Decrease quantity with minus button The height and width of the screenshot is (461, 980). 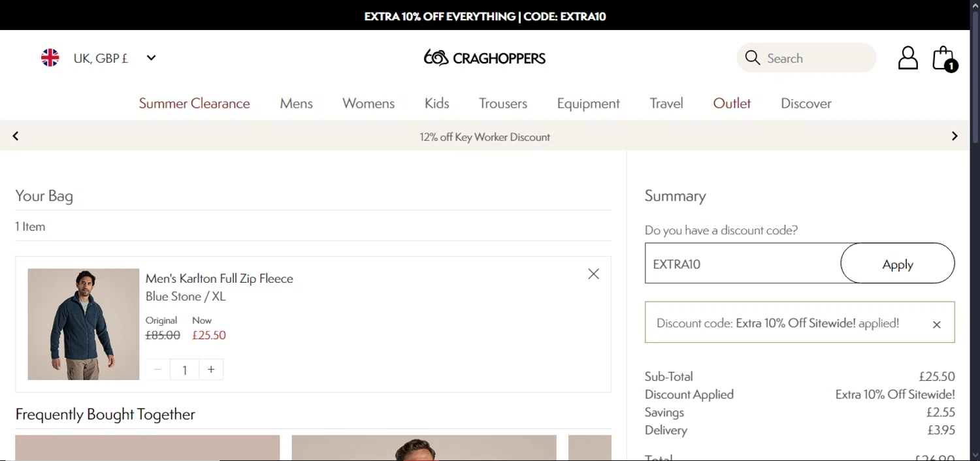[157, 370]
